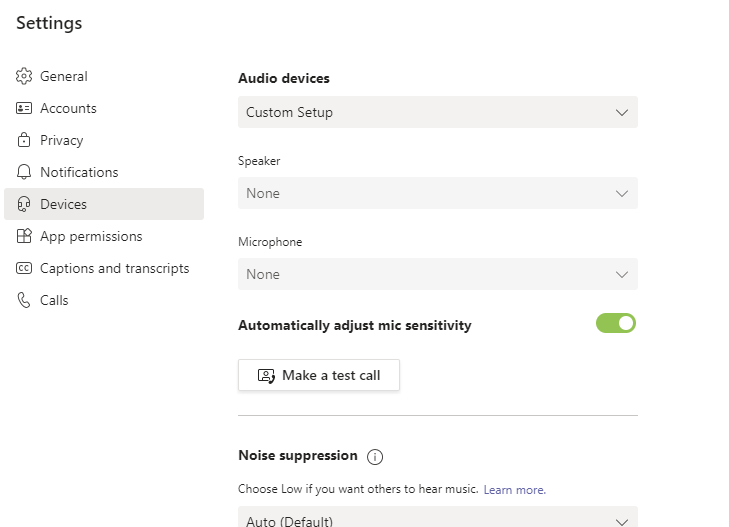Open the Auto (Default) noise suppression dropdown
Viewport: 729px width, 527px height.
[437, 517]
